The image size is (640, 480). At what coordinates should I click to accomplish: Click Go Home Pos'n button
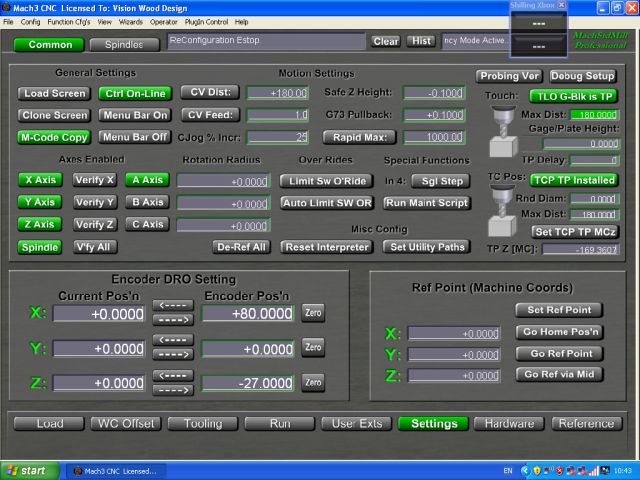tap(559, 332)
